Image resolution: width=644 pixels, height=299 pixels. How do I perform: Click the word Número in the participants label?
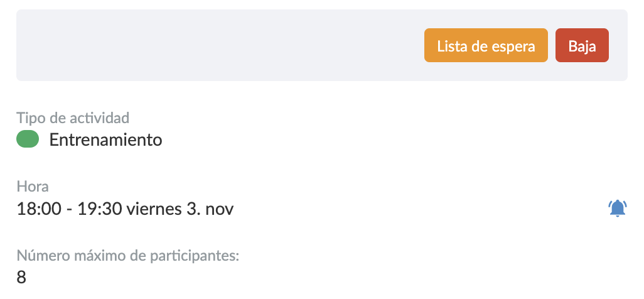point(38,256)
